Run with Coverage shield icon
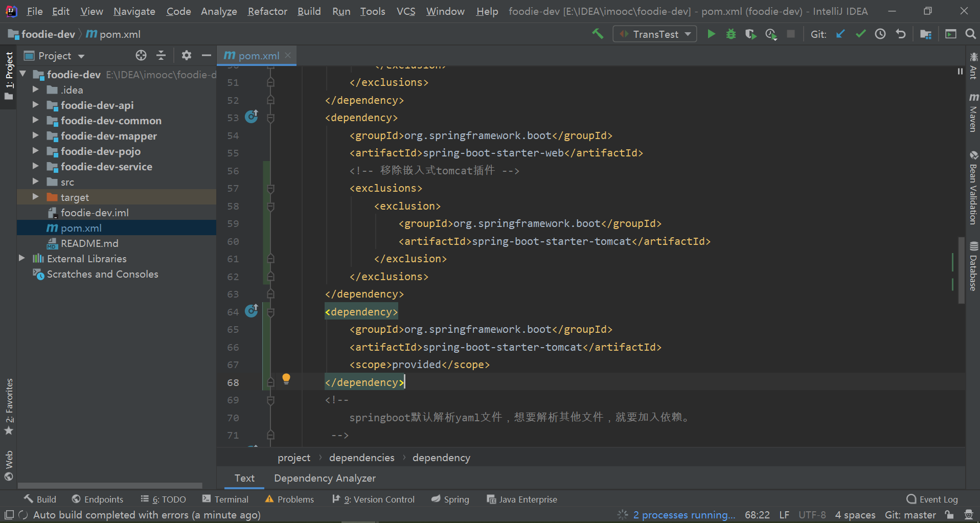Viewport: 980px width, 523px height. tap(750, 34)
